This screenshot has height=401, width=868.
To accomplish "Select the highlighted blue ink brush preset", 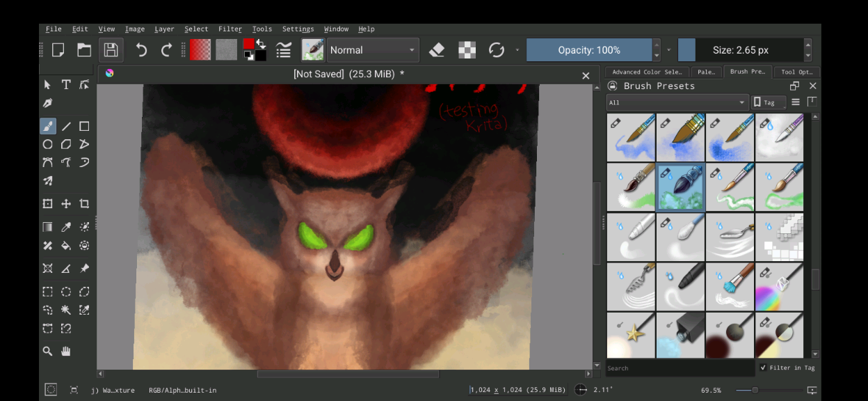I will click(681, 187).
